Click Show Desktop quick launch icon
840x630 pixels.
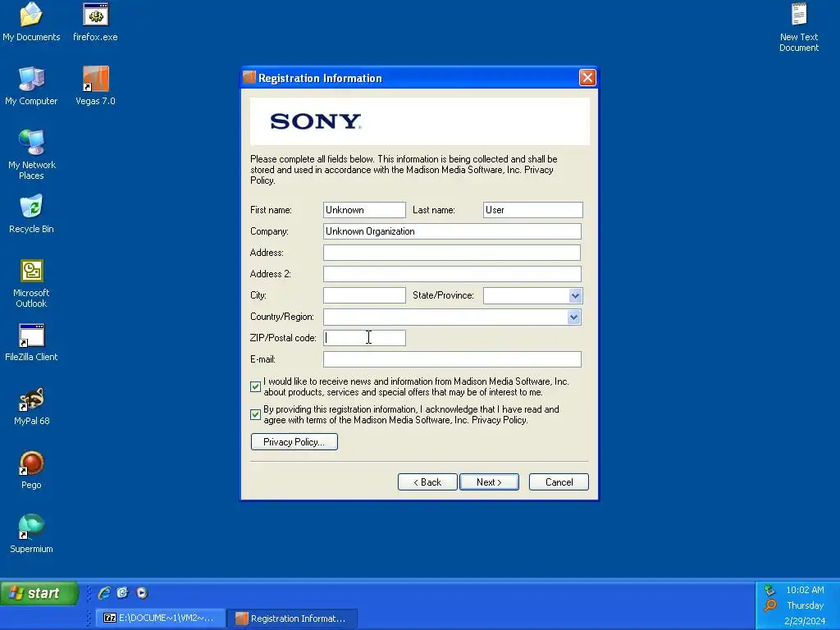click(x=123, y=592)
